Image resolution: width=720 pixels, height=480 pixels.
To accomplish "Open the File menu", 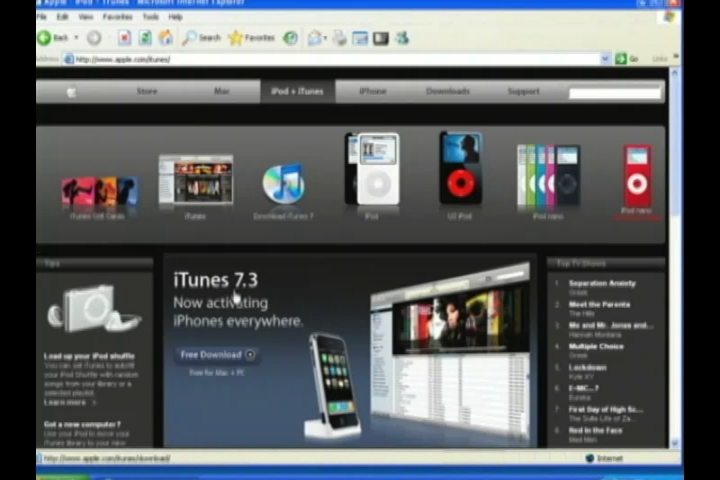I will pos(42,17).
